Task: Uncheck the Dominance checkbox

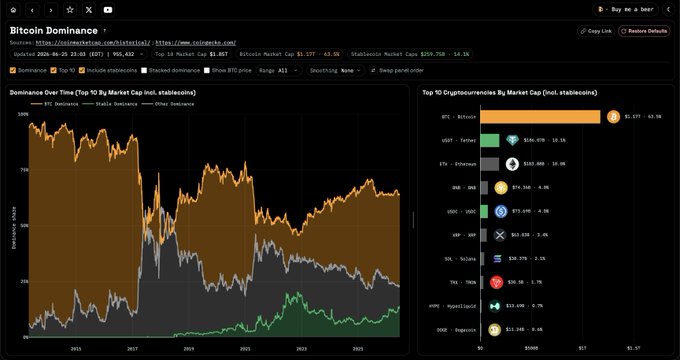Action: (13, 70)
